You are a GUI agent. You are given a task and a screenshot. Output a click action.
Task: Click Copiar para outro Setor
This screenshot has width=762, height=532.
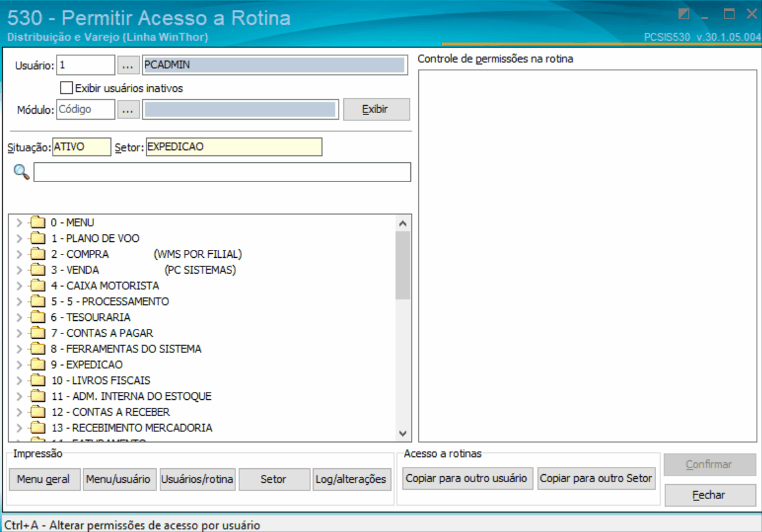tap(596, 479)
